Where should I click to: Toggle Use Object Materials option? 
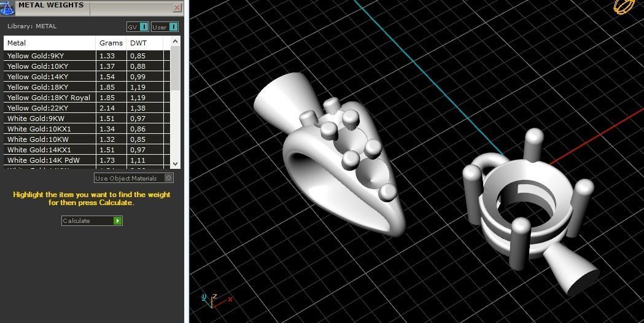134,178
